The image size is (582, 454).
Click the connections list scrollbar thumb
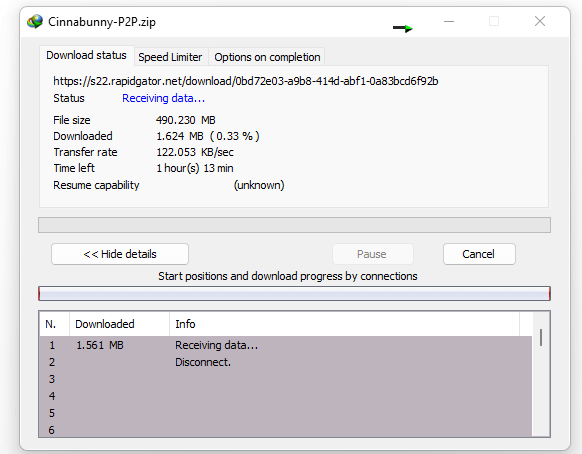[541, 337]
